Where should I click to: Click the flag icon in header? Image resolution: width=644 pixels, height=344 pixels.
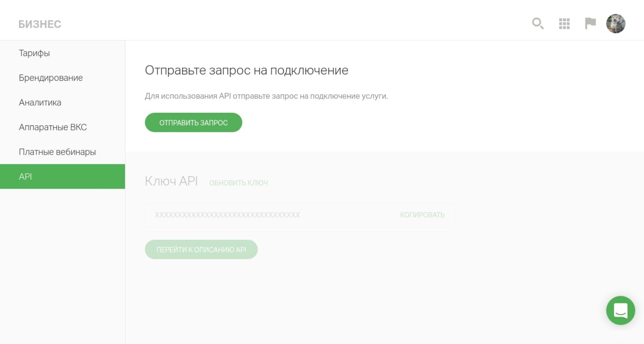point(590,23)
